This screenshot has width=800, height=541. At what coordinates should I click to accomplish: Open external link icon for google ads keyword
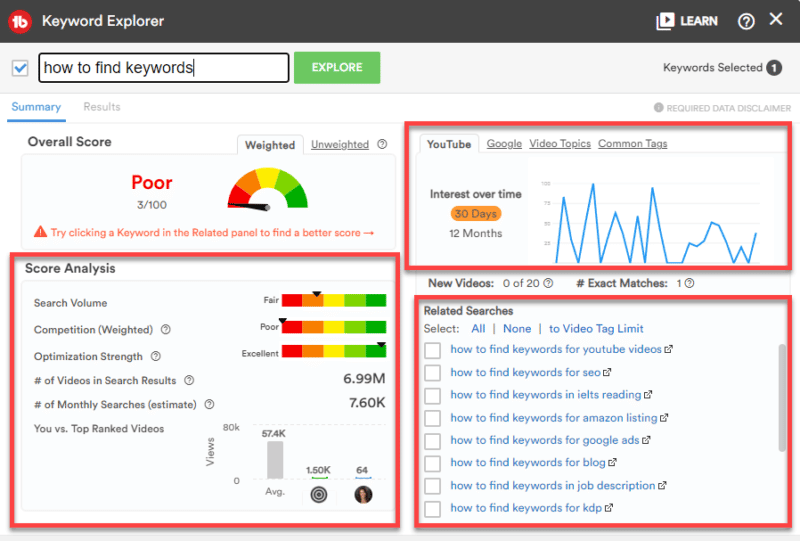point(646,440)
